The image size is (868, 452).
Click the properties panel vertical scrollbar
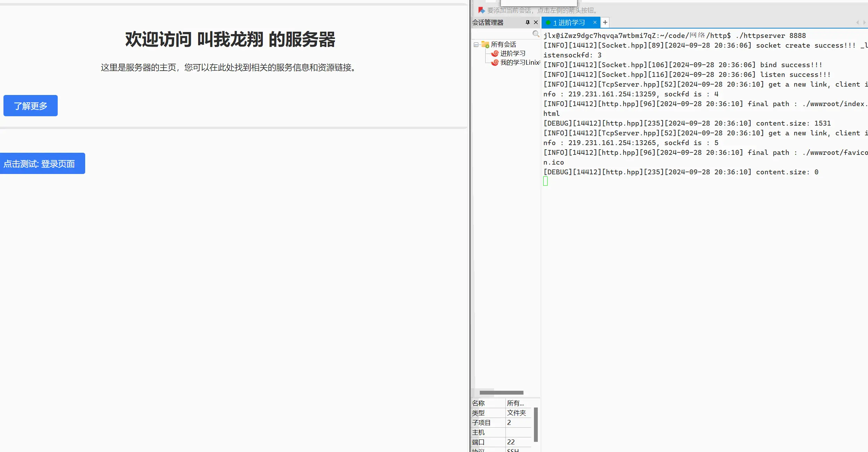point(536,425)
